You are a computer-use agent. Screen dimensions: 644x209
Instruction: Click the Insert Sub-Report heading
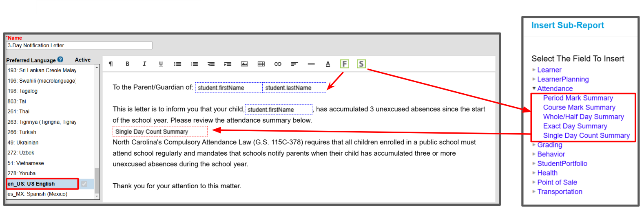[567, 25]
